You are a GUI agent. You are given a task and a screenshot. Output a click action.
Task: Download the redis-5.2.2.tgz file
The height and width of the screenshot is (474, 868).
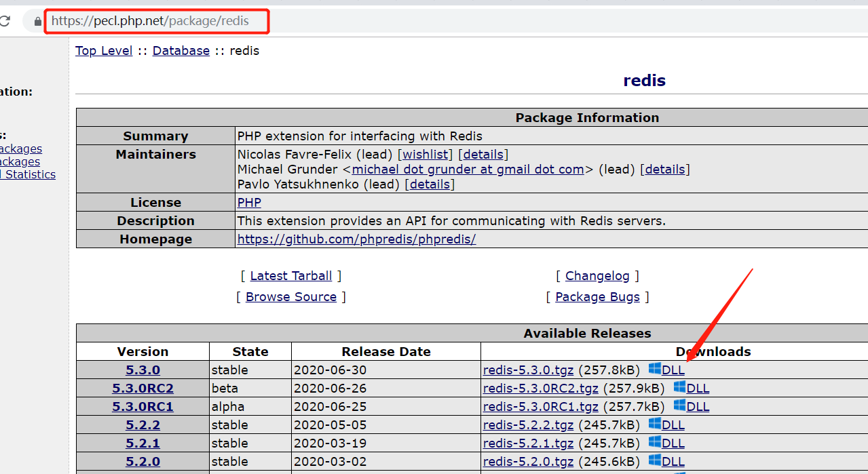[x=528, y=425]
